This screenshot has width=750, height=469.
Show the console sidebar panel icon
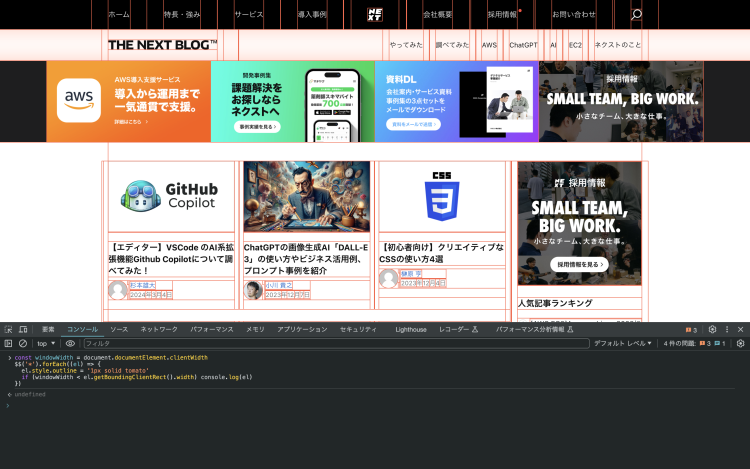(8, 343)
